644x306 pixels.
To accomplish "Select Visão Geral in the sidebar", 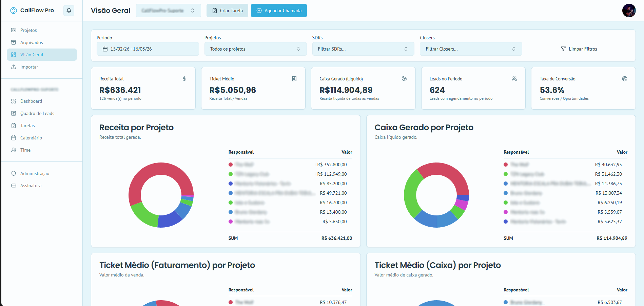I will 42,55.
